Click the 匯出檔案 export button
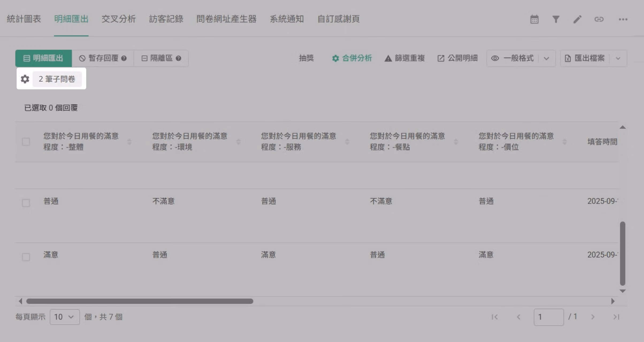644x342 pixels. pos(585,58)
